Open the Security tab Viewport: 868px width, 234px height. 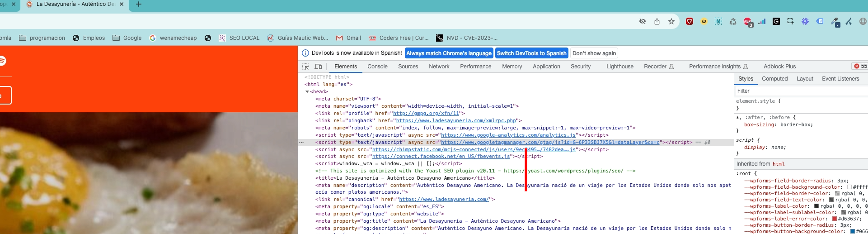point(581,67)
